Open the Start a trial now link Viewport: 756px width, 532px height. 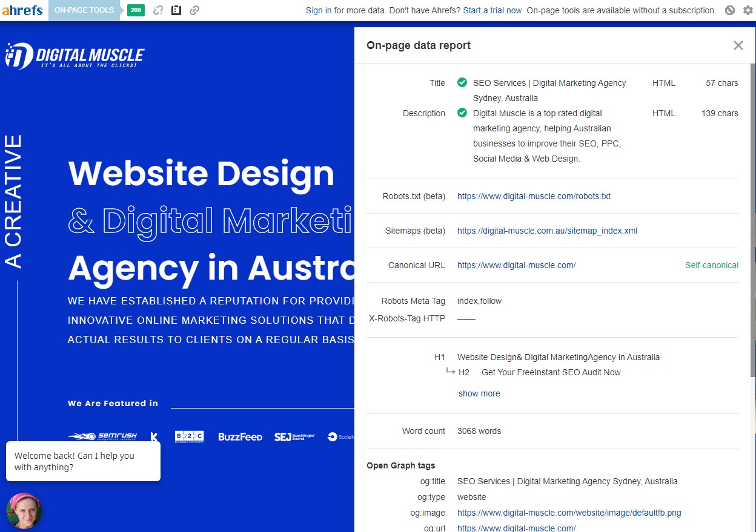(492, 10)
